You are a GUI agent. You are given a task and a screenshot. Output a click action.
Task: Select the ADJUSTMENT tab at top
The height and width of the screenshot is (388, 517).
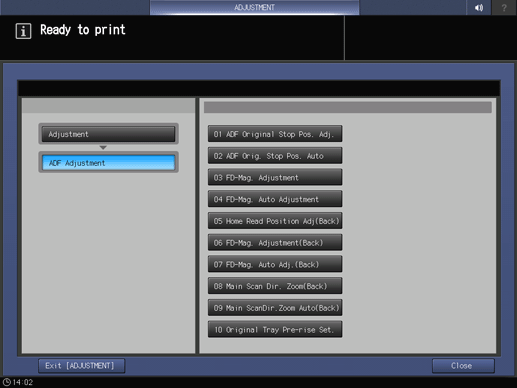click(x=254, y=7)
